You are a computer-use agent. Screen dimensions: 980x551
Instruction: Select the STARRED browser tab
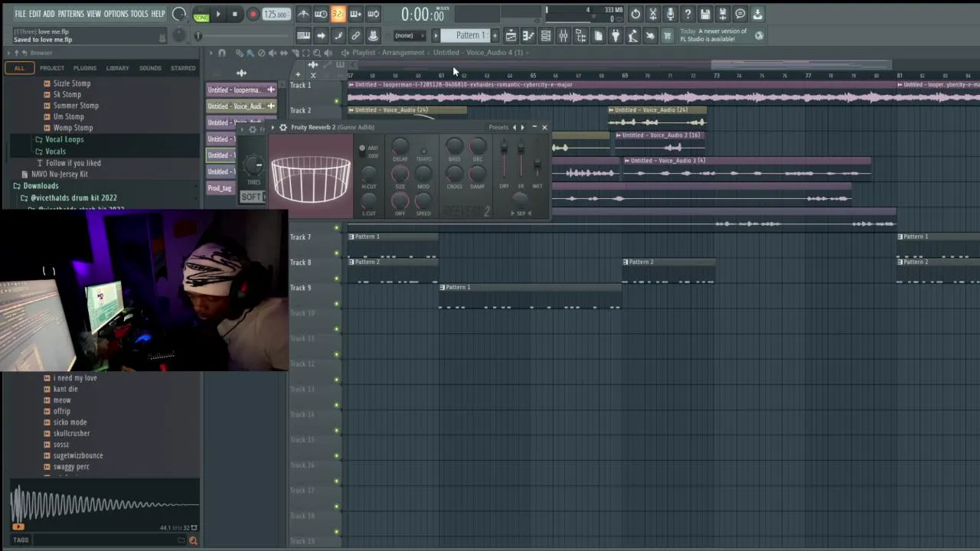click(x=183, y=68)
